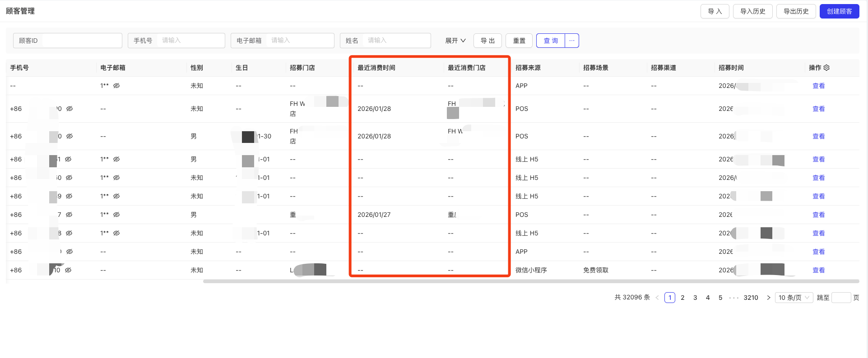The width and height of the screenshot is (868, 358).
Task: Click the column settings gear icon
Action: click(x=826, y=68)
